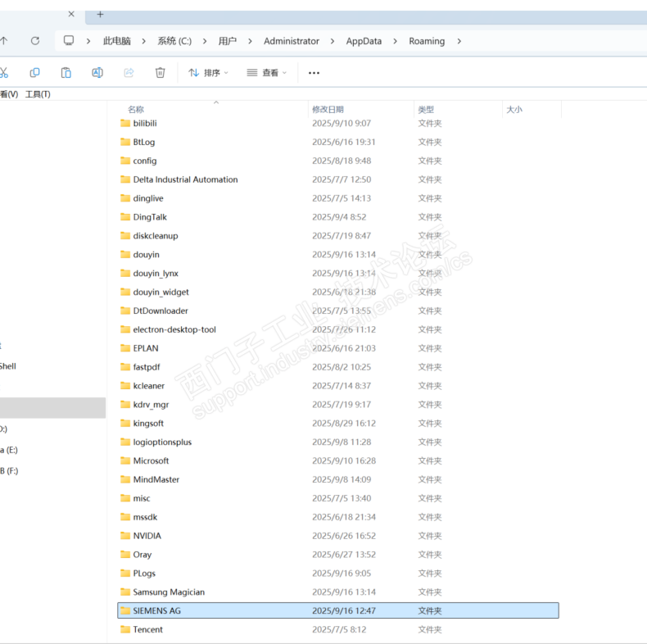The width and height of the screenshot is (647, 644).
Task: Open the 工具(T) menu
Action: point(38,94)
